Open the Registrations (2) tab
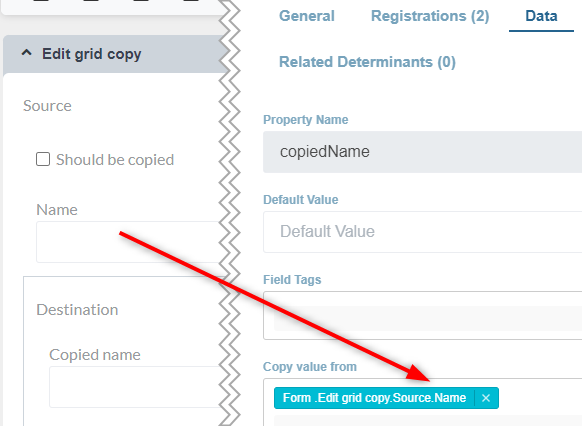This screenshot has height=426, width=582. tap(430, 16)
